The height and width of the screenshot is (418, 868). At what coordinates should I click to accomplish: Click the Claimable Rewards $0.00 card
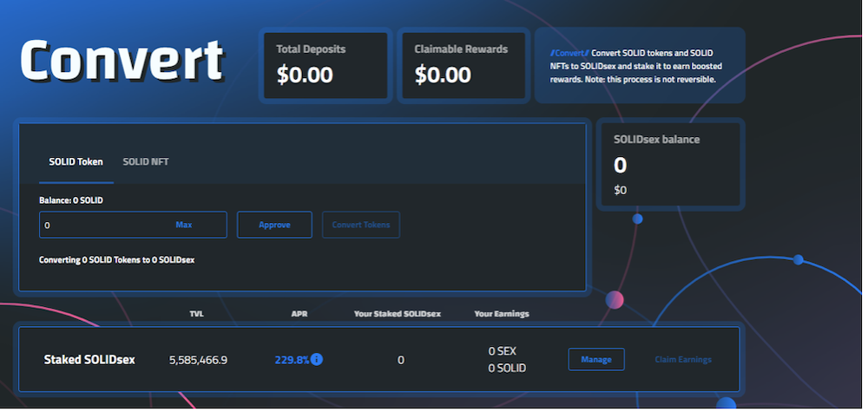[464, 65]
